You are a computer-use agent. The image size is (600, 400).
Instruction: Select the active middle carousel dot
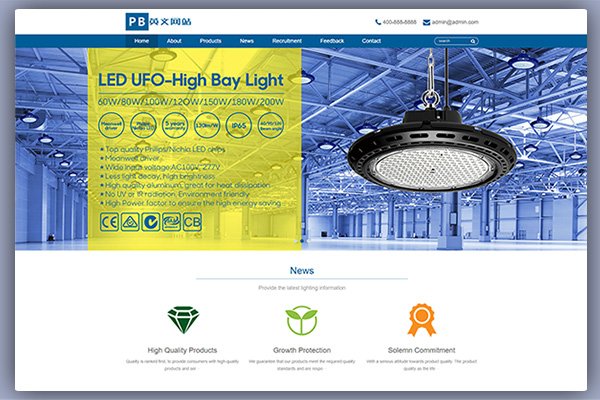point(302,241)
